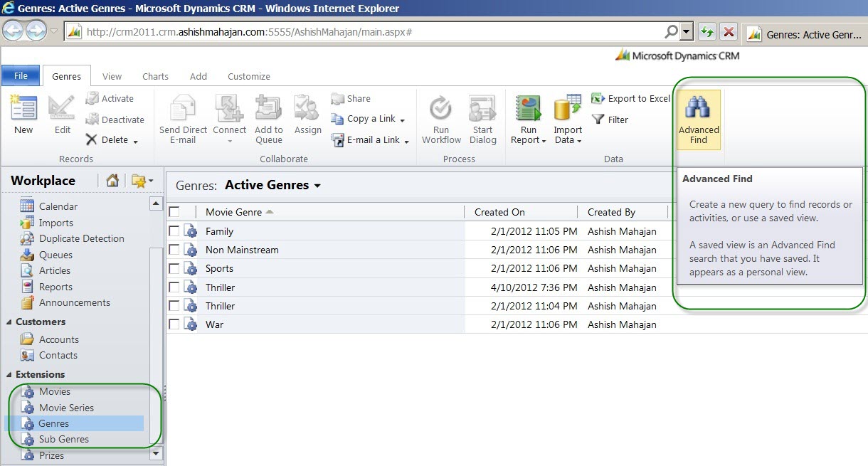Expand Import Data dropdown arrow
Screen dimensions: 868x466
[x=579, y=141]
